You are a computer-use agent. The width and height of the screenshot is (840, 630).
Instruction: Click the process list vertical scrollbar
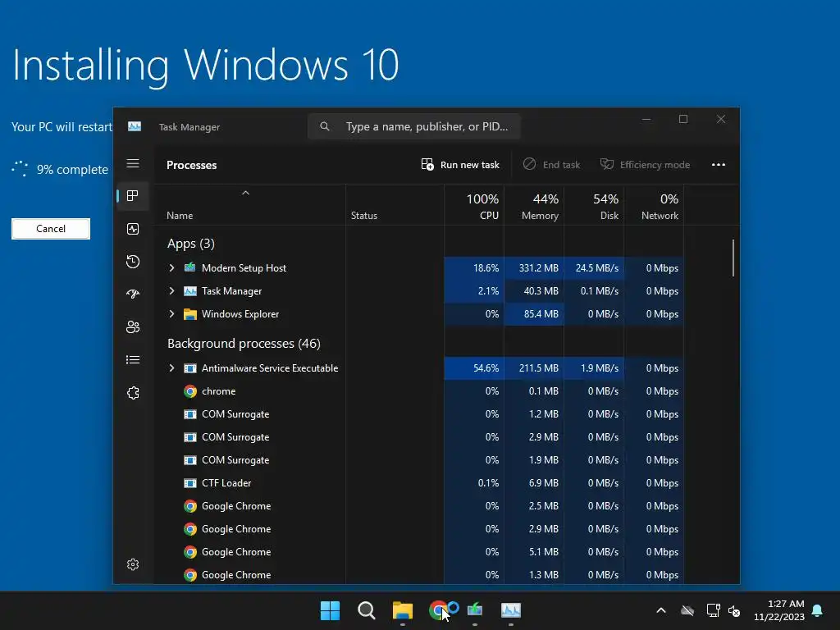(733, 258)
